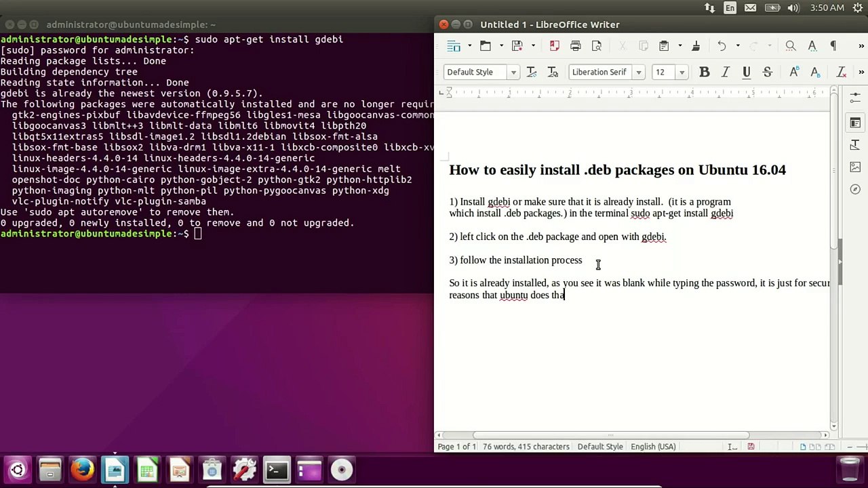Click the Print icon

576,46
